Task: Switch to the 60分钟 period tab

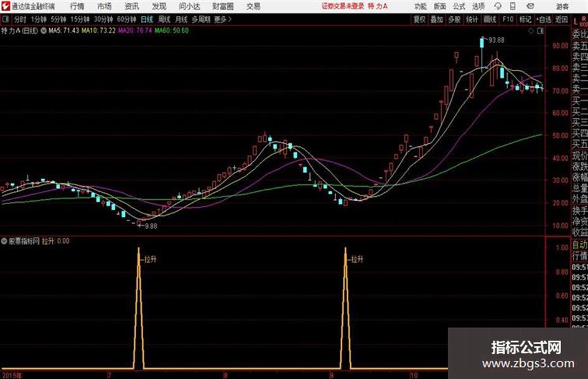Action: click(x=126, y=19)
